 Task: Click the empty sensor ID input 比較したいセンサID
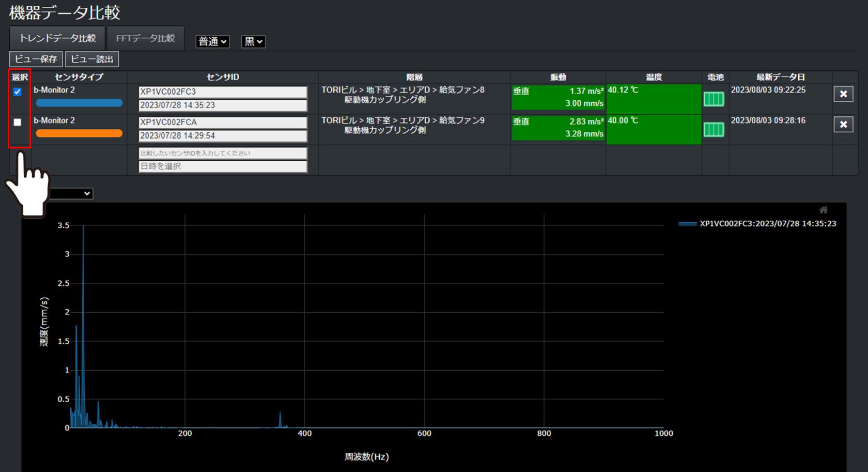click(223, 153)
